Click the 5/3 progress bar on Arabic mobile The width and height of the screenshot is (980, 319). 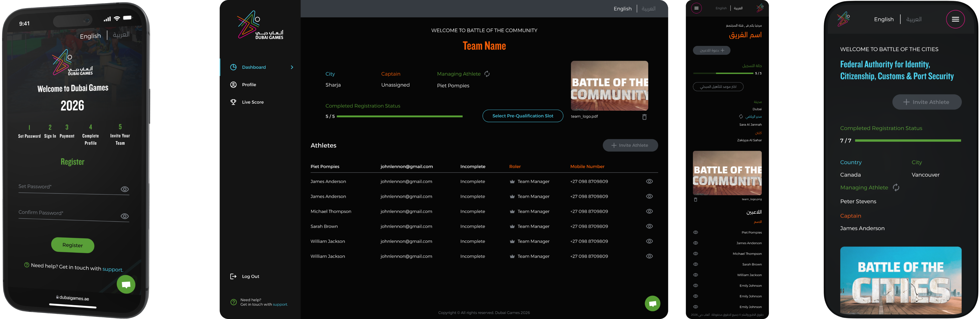[x=723, y=73]
